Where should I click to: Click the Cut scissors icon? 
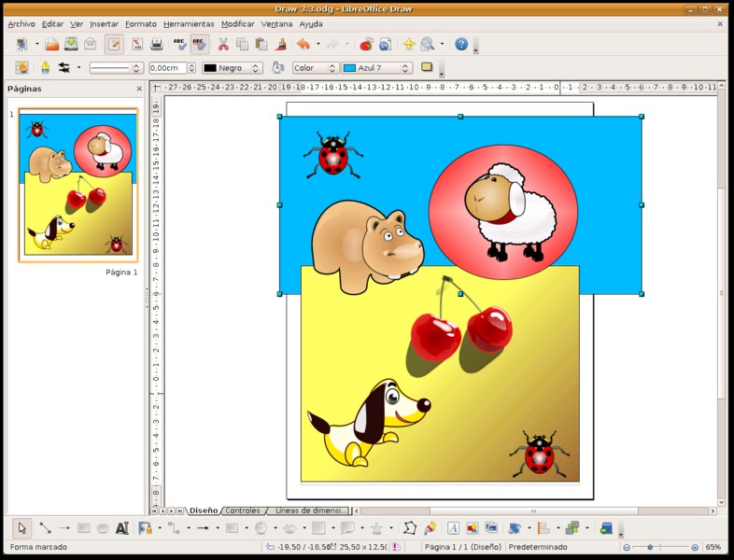point(223,44)
